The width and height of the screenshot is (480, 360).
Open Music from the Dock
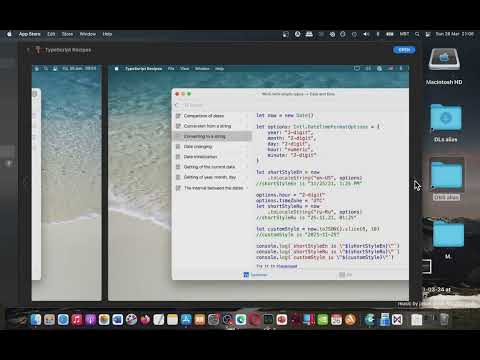tap(77, 320)
